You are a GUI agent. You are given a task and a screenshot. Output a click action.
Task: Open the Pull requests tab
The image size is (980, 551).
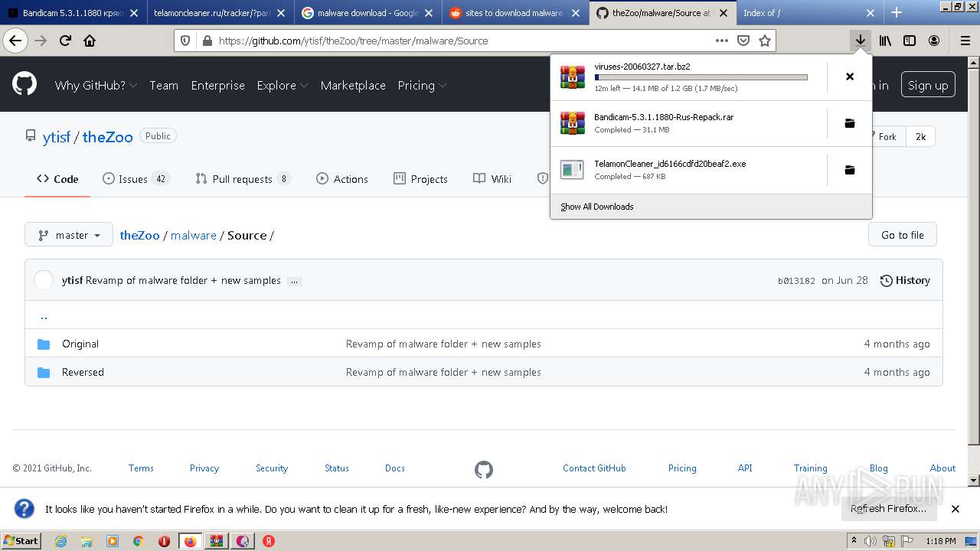click(243, 178)
